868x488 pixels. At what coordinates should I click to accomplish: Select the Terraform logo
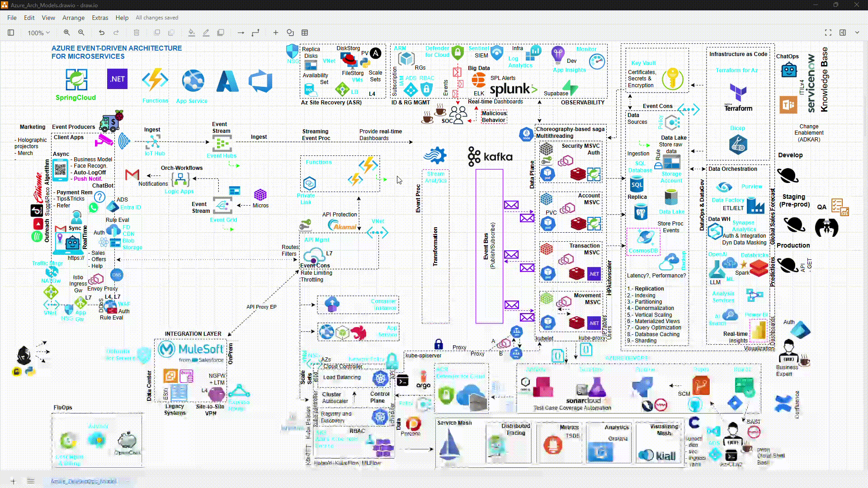pos(738,98)
